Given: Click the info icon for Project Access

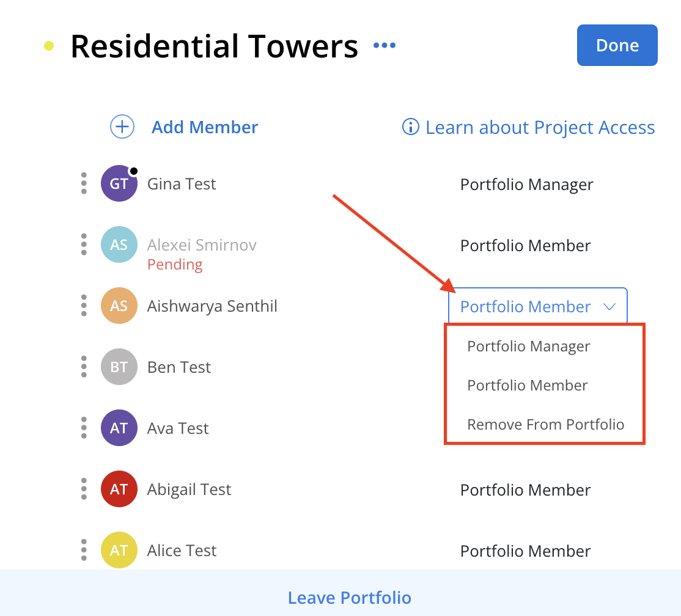Looking at the screenshot, I should click(410, 127).
